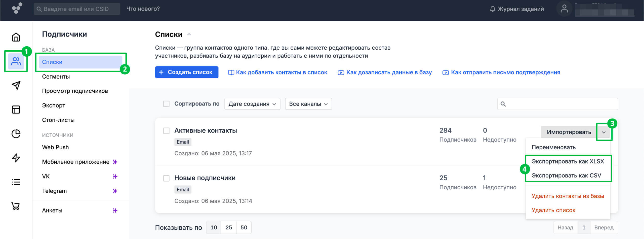Open Стоп-листы in the side menu
Screen dimensions: 644x239
[x=58, y=120]
